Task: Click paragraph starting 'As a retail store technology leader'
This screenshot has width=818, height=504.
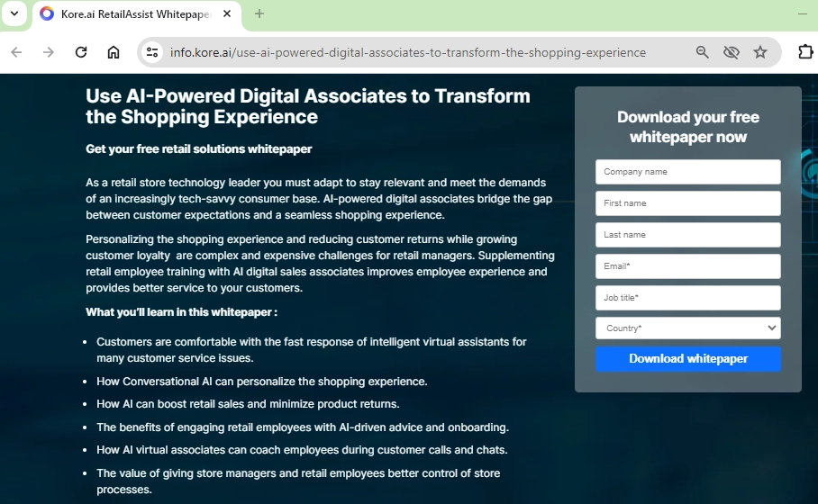Action: (x=319, y=199)
